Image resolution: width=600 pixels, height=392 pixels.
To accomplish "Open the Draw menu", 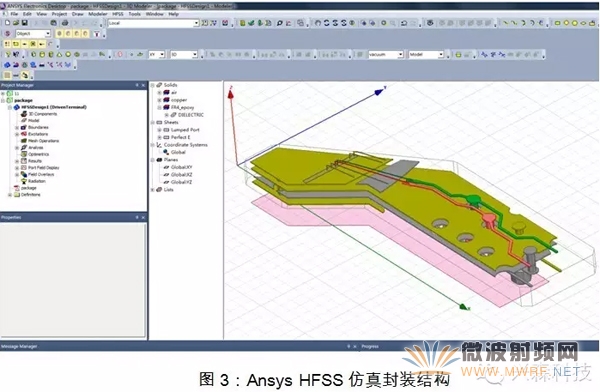I will [x=78, y=14].
